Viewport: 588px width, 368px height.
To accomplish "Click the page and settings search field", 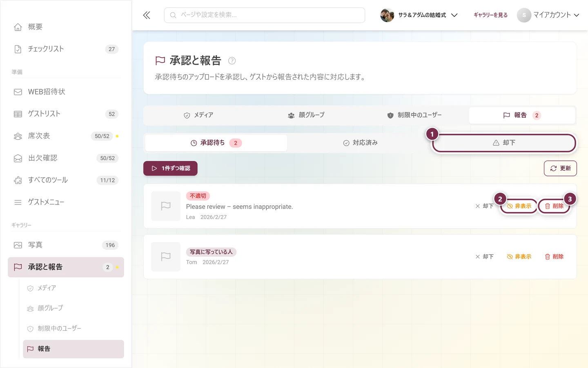I will click(x=265, y=15).
